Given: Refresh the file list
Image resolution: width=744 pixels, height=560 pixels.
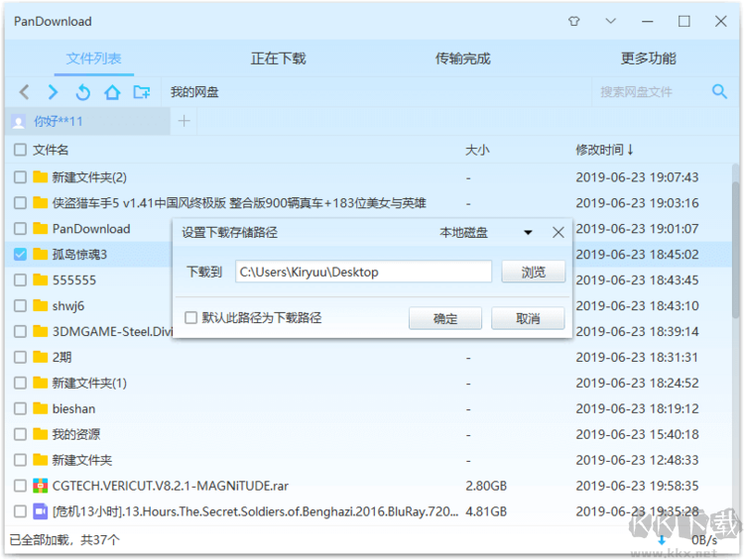Looking at the screenshot, I should 82,91.
